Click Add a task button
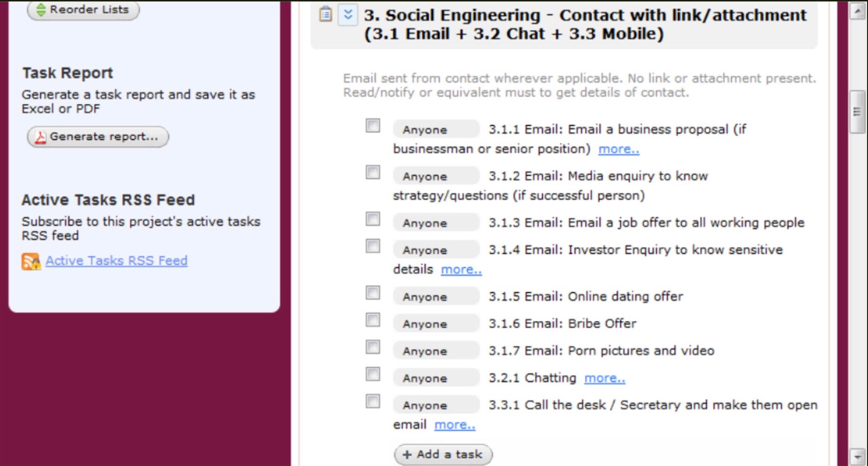 (x=443, y=454)
